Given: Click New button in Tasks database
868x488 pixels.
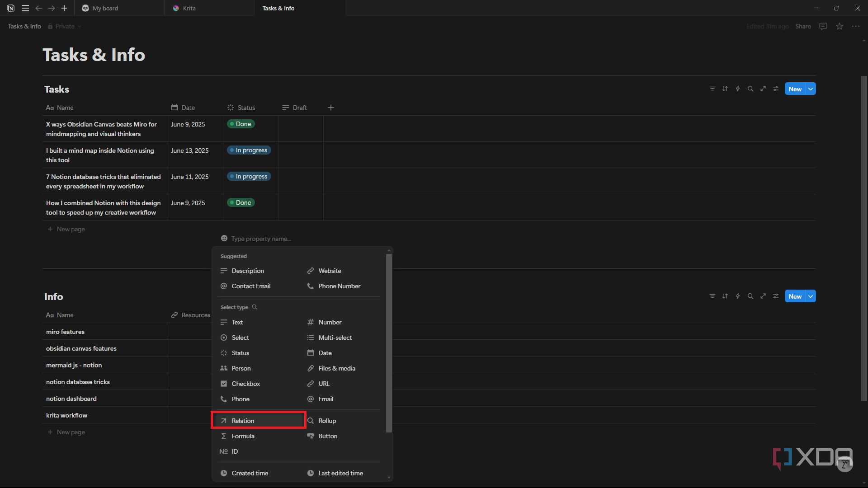Looking at the screenshot, I should tap(795, 89).
